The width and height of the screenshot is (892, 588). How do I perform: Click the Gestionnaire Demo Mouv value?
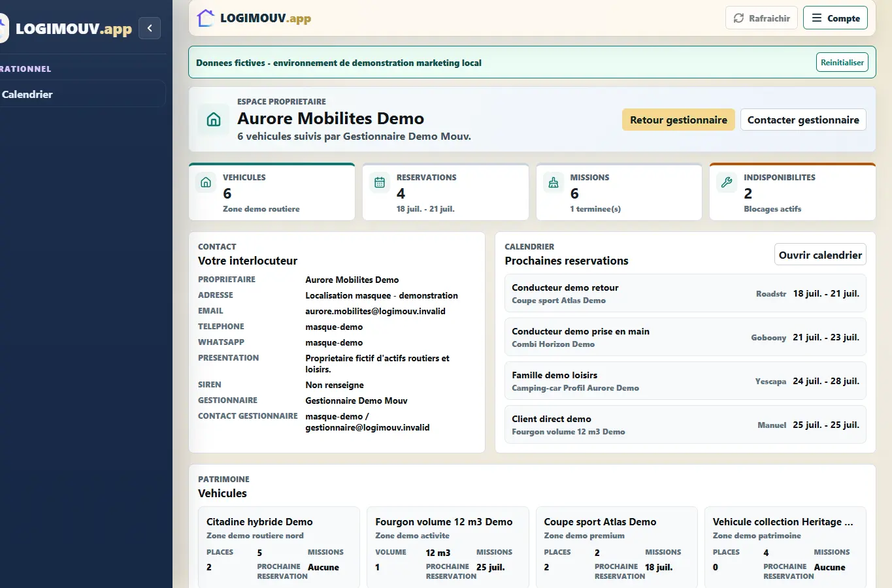(356, 400)
